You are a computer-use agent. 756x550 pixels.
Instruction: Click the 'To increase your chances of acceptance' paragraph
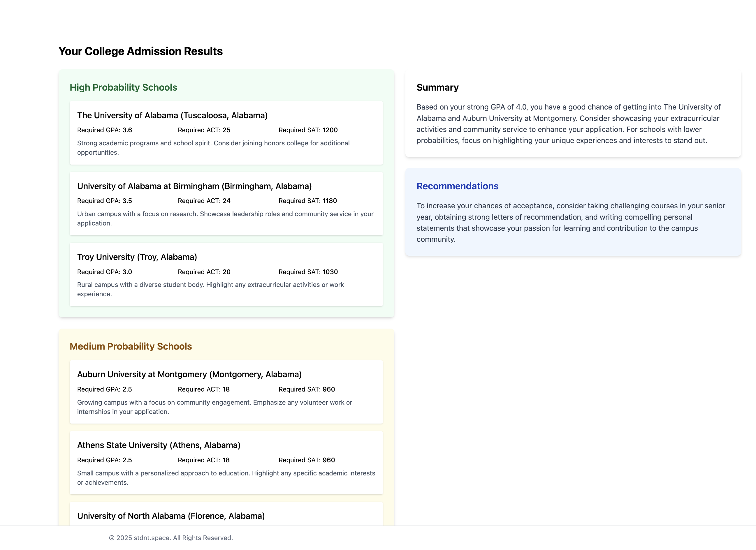click(x=571, y=223)
